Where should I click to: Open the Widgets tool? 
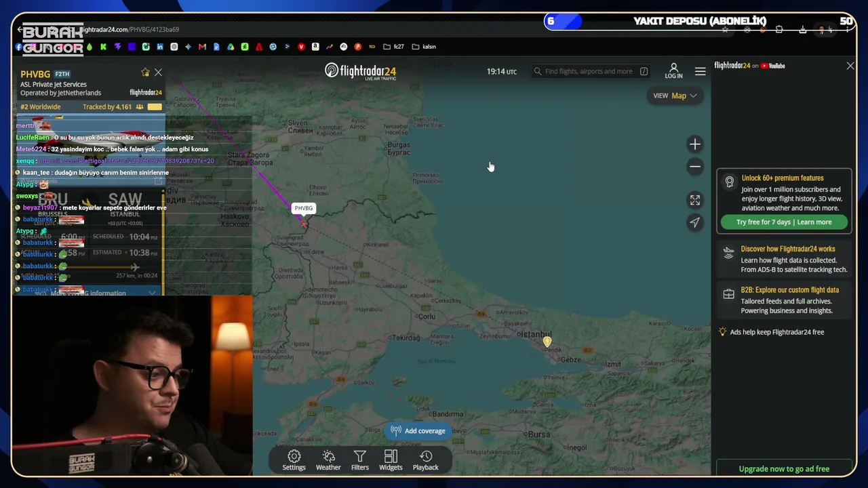(391, 460)
